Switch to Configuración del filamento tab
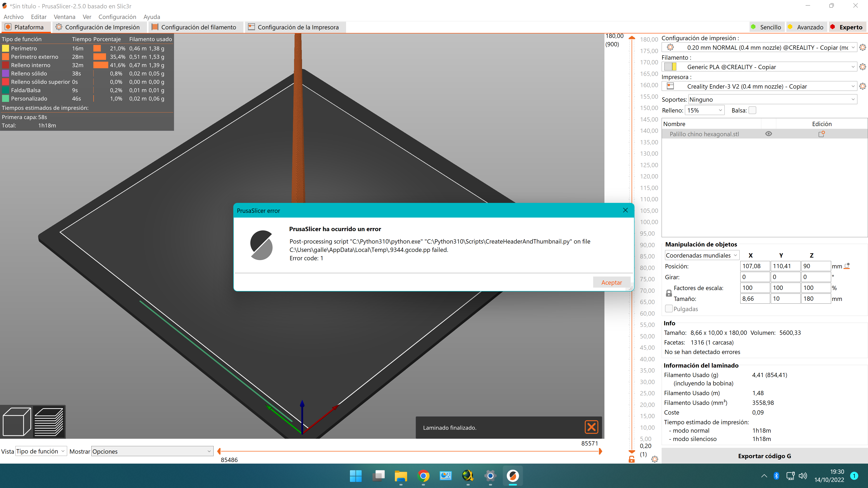 [x=196, y=27]
